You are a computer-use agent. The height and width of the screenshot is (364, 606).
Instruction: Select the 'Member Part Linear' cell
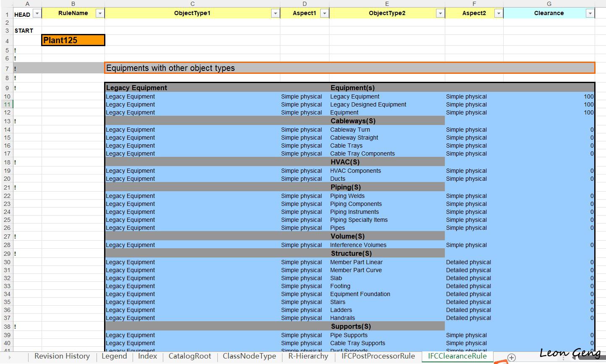click(x=387, y=262)
